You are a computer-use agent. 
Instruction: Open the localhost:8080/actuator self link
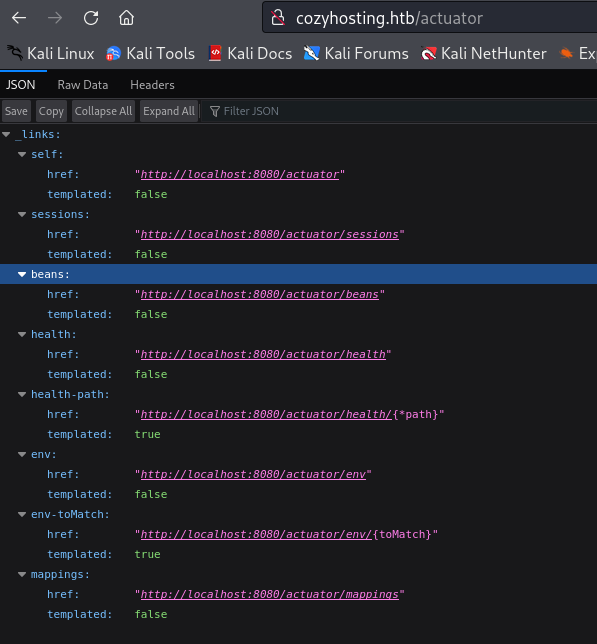pyautogui.click(x=240, y=174)
